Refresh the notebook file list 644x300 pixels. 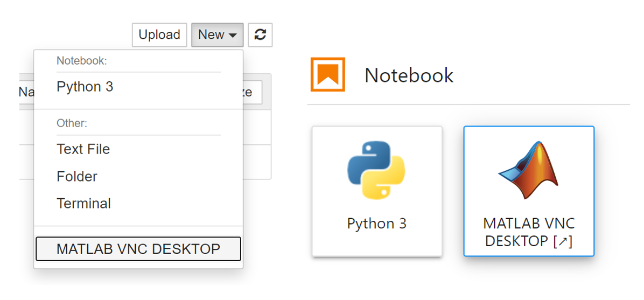click(x=261, y=35)
